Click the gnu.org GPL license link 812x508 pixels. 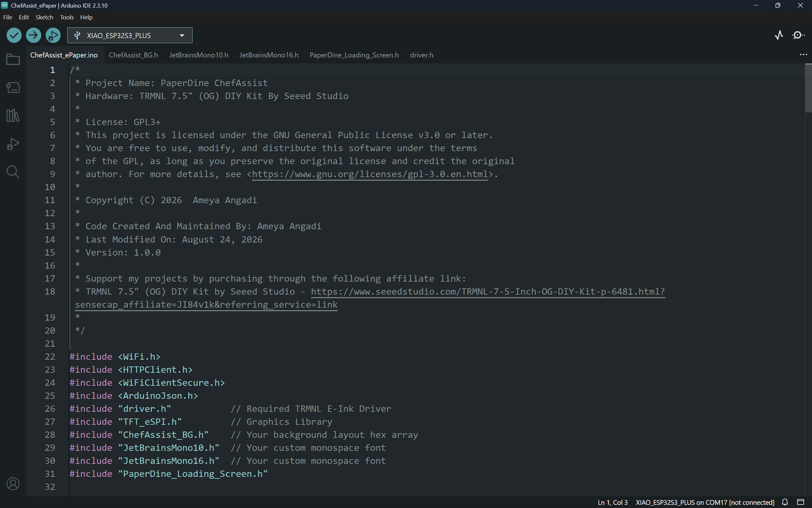click(x=370, y=174)
